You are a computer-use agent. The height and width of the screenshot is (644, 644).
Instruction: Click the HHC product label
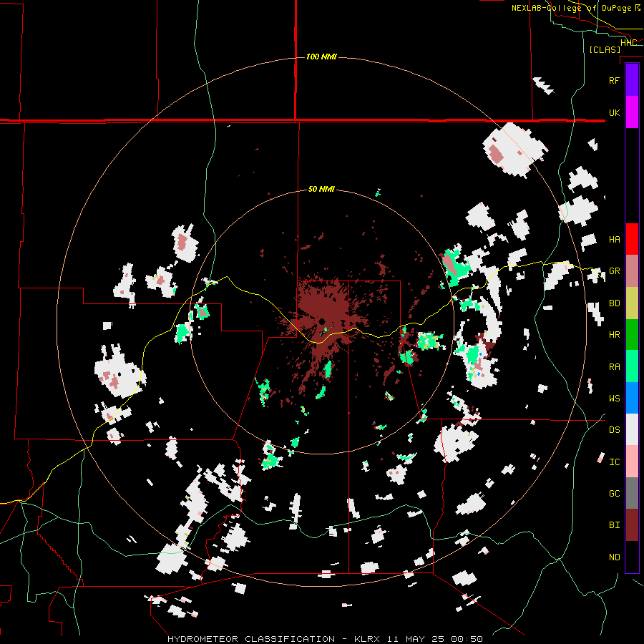[628, 43]
